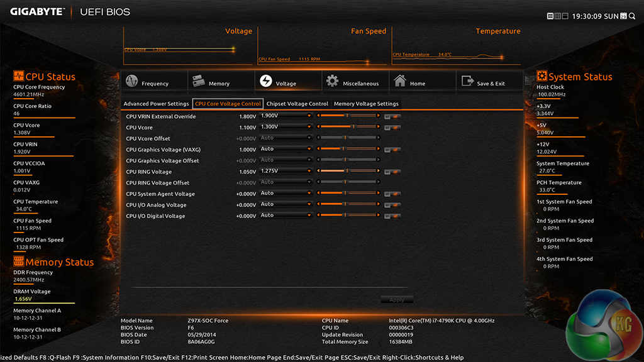The image size is (644, 362).
Task: Go to Home via the house icon
Action: pos(399,82)
